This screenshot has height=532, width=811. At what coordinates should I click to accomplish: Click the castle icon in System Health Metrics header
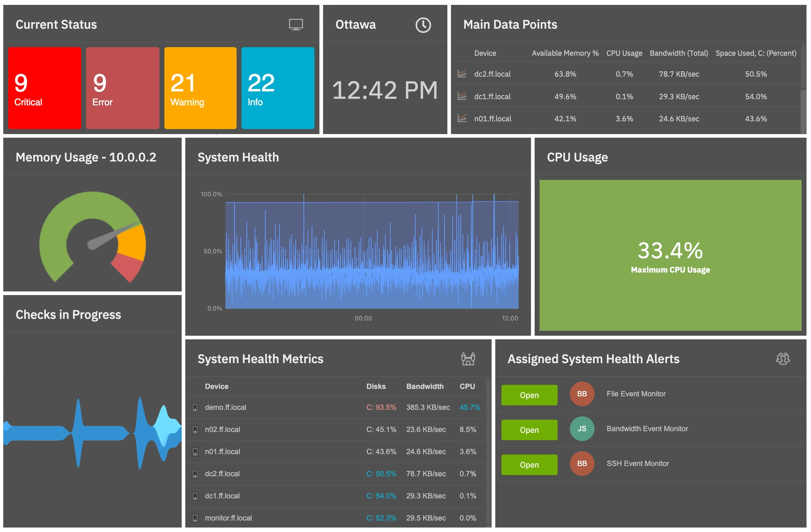[468, 359]
